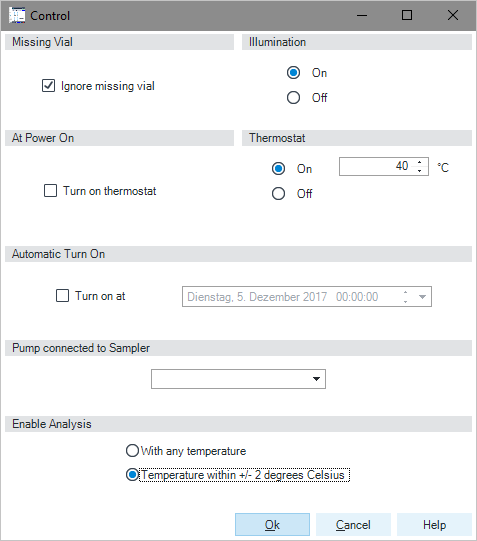Click the Ok button
This screenshot has height=541, width=477.
click(272, 525)
